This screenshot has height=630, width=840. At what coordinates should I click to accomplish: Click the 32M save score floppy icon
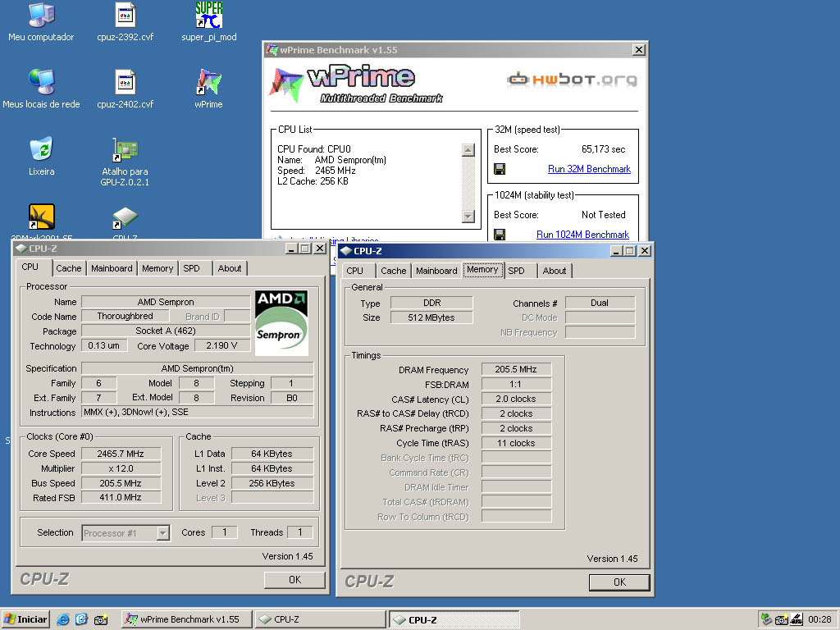(x=500, y=169)
